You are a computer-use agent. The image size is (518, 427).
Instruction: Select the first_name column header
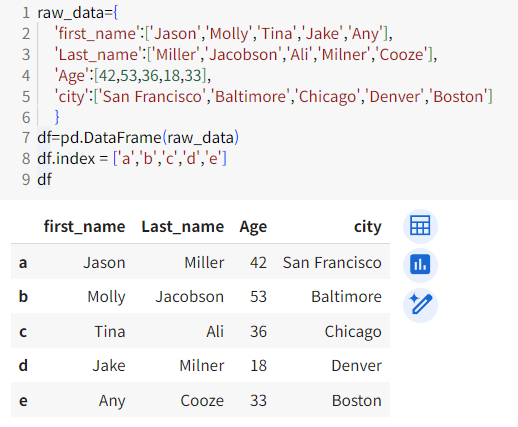click(x=84, y=227)
